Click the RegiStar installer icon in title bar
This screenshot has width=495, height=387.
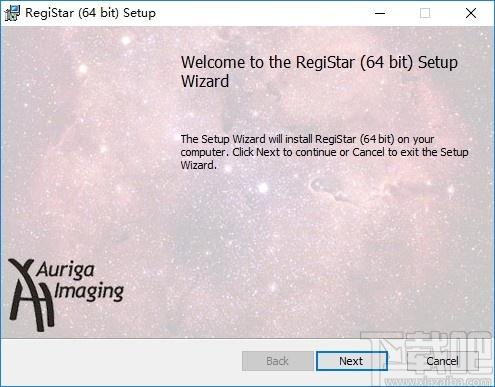pyautogui.click(x=12, y=13)
